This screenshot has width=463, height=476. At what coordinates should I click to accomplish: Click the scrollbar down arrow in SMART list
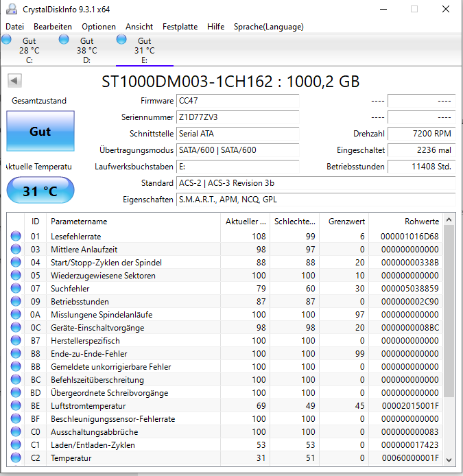click(x=449, y=460)
